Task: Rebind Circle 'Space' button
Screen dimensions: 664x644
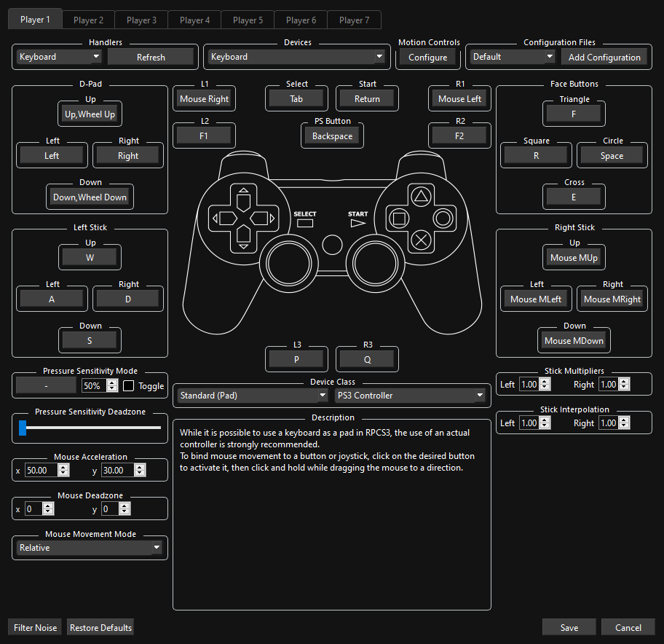Action: coord(612,155)
